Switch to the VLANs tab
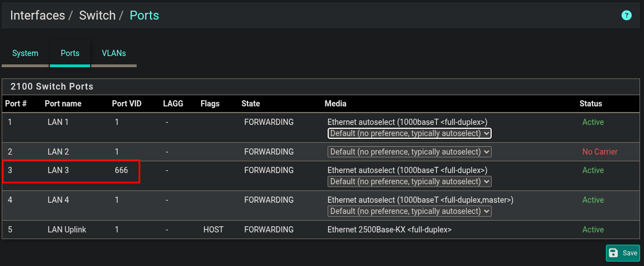 tap(114, 53)
